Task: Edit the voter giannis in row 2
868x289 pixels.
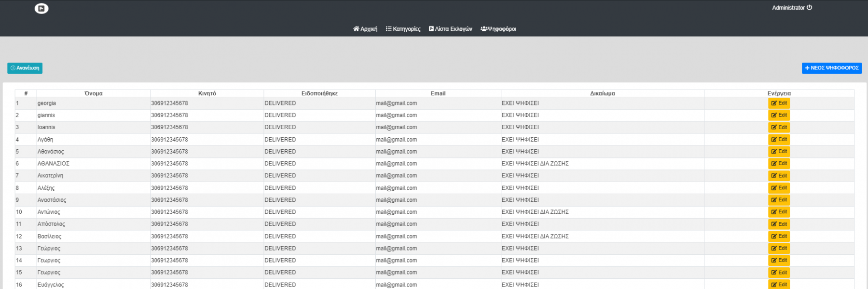Action: (x=779, y=115)
